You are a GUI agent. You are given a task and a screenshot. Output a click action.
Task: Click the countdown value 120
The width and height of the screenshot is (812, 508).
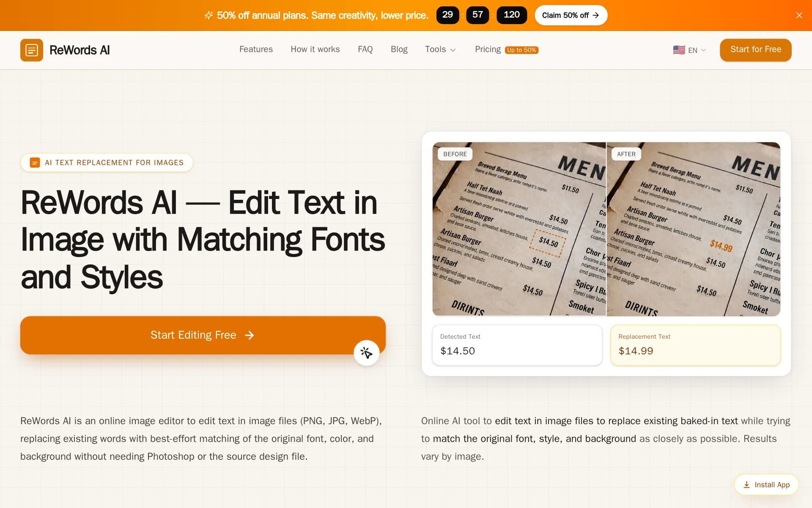point(512,15)
